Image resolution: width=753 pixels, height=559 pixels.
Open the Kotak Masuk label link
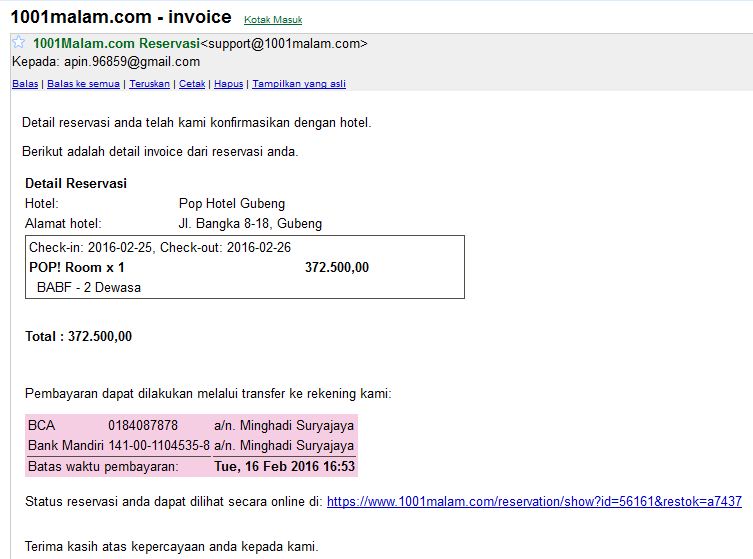point(273,20)
